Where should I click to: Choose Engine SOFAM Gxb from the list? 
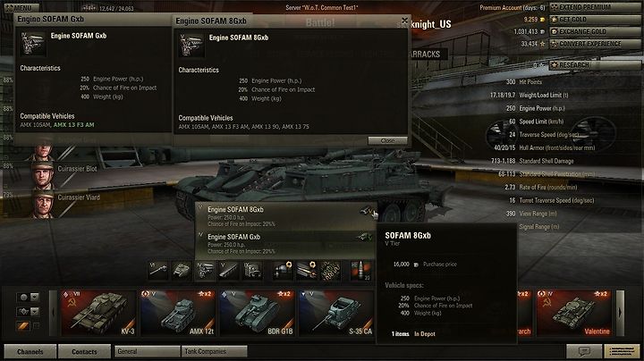285,244
